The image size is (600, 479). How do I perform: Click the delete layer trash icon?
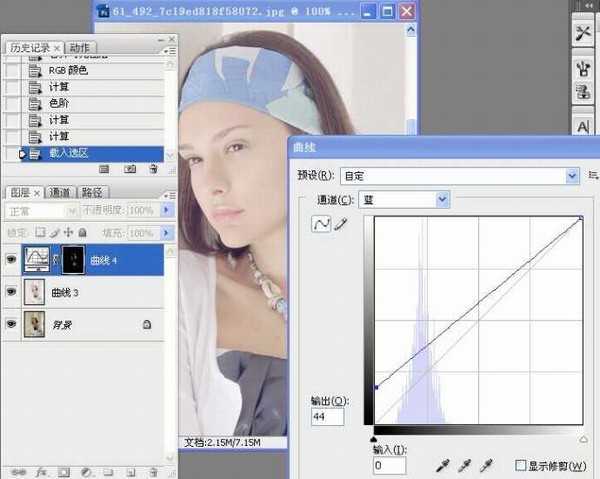coord(153,471)
